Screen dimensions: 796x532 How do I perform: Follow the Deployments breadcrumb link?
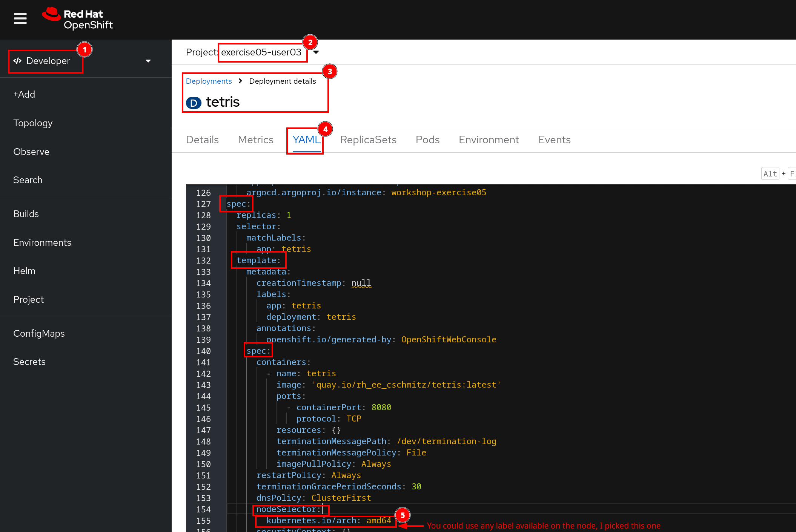(209, 81)
